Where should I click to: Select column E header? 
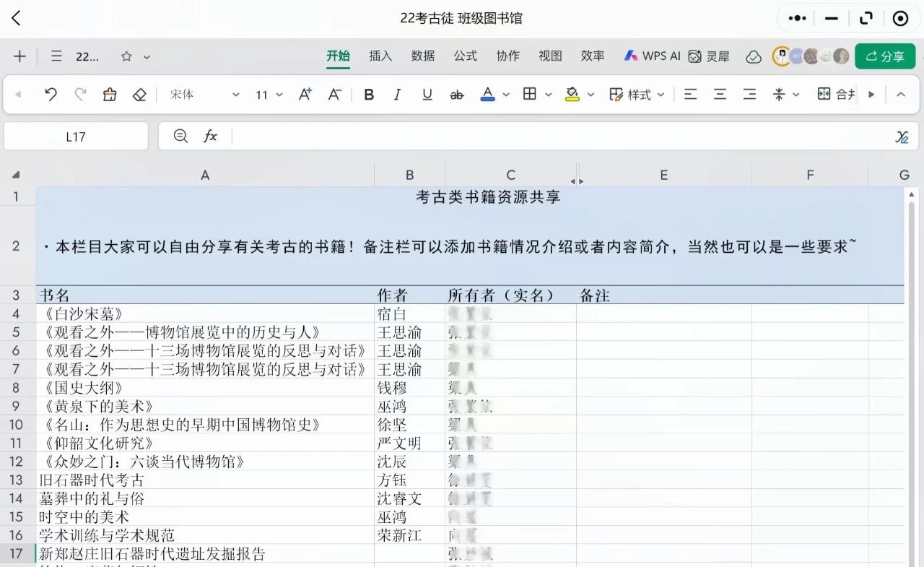pos(664,175)
